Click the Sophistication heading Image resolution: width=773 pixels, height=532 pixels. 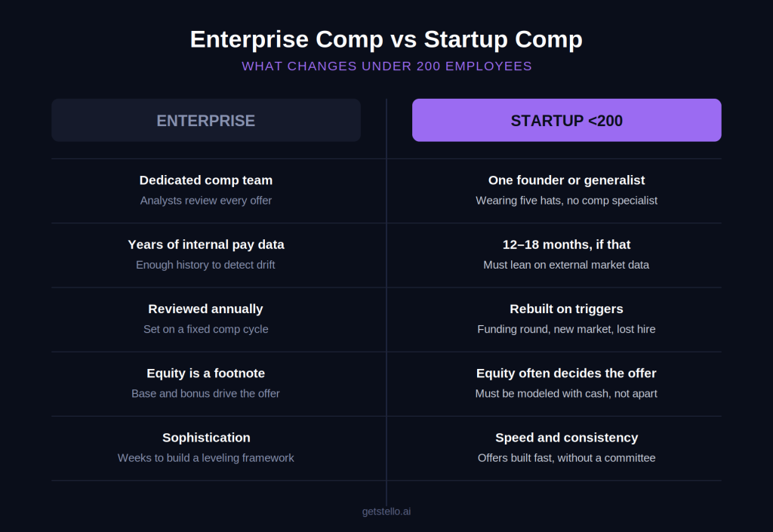pos(206,438)
